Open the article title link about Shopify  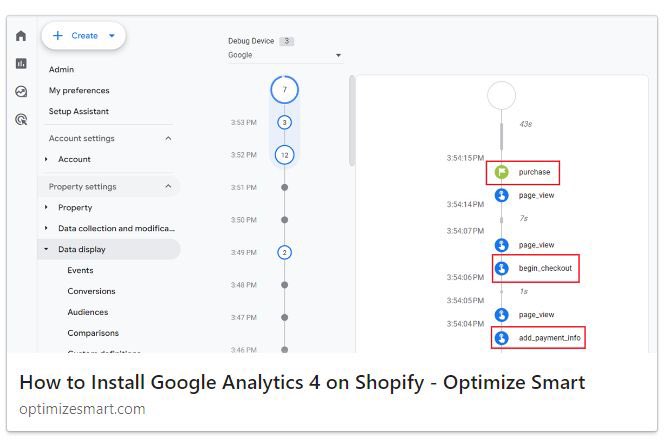pos(302,382)
